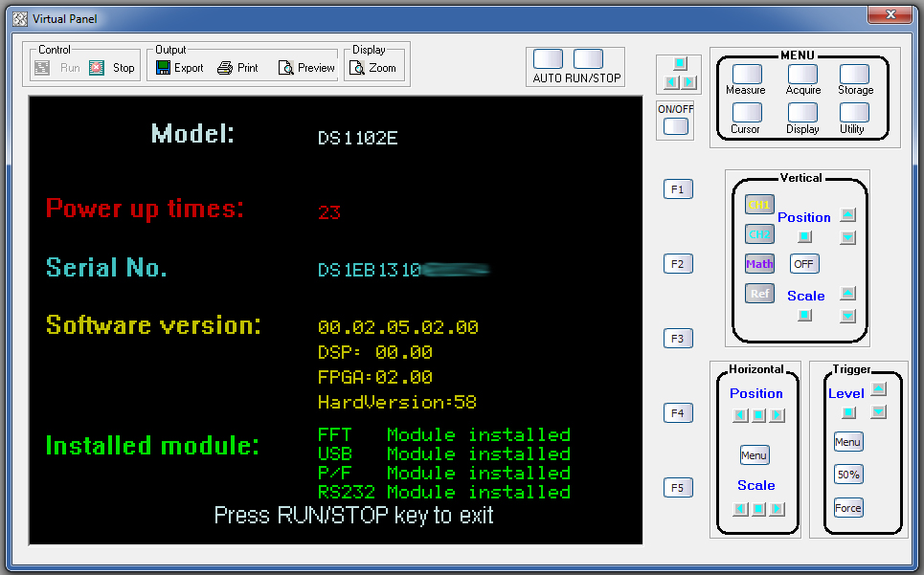Open the Display menu button
Image resolution: width=924 pixels, height=575 pixels.
click(x=802, y=112)
